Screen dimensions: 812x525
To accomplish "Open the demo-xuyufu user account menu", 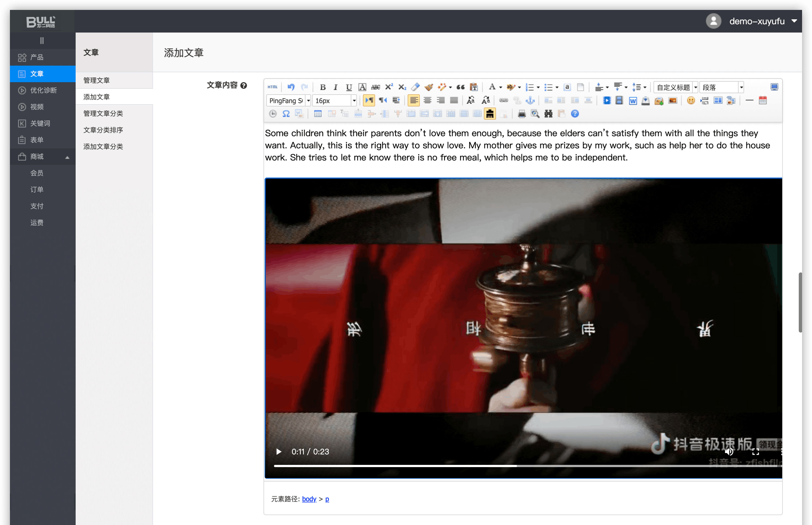I will [757, 21].
